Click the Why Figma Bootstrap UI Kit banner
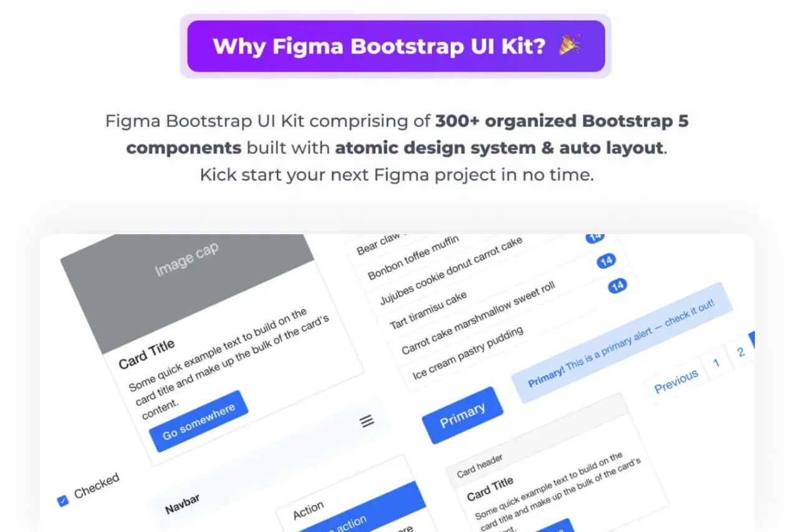796x532 pixels. (x=396, y=46)
